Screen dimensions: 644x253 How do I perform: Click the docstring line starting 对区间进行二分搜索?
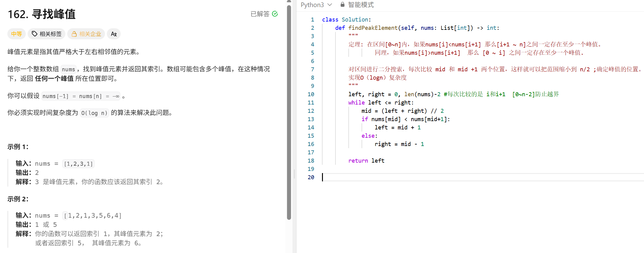[x=495, y=69]
